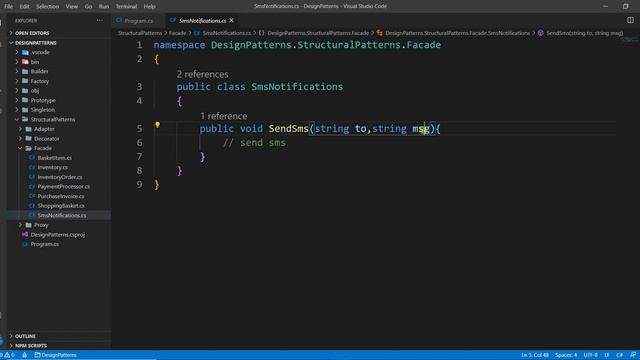Viewport: 640px width, 360px height.
Task: Click the SendSms method name in code
Action: (288, 129)
